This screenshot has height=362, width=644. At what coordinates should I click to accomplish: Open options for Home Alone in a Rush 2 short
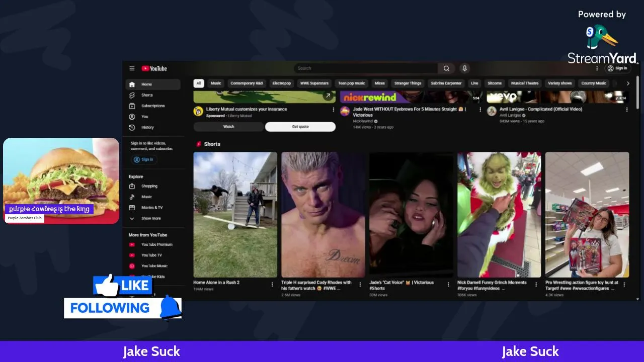point(272,285)
